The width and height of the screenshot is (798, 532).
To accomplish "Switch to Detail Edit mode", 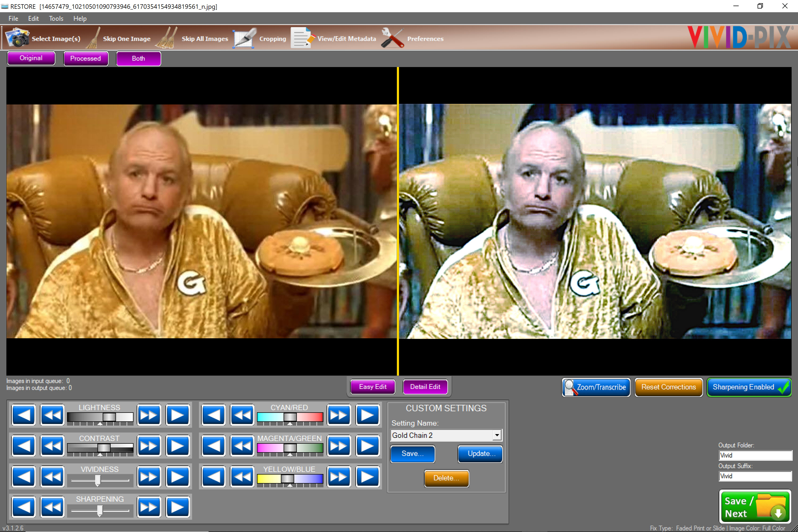I will (x=425, y=387).
